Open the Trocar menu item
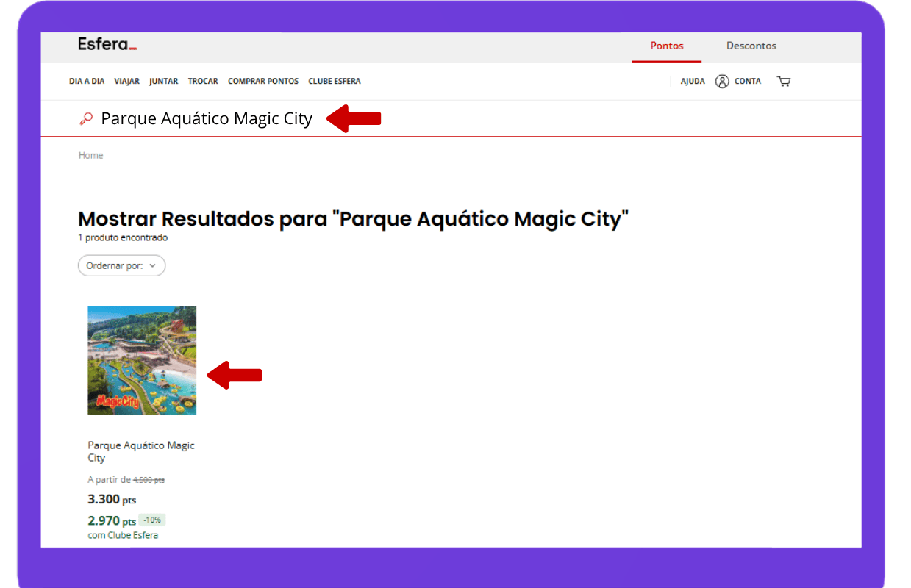The width and height of the screenshot is (911, 588). [x=203, y=82]
